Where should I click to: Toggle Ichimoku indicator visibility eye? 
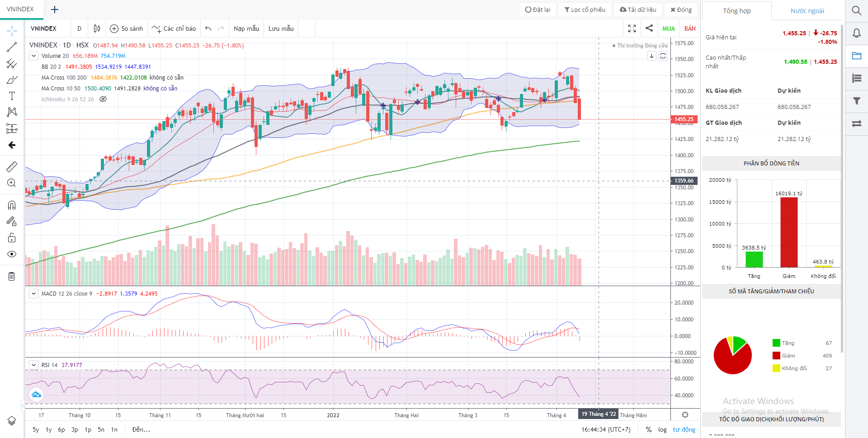[x=103, y=99]
